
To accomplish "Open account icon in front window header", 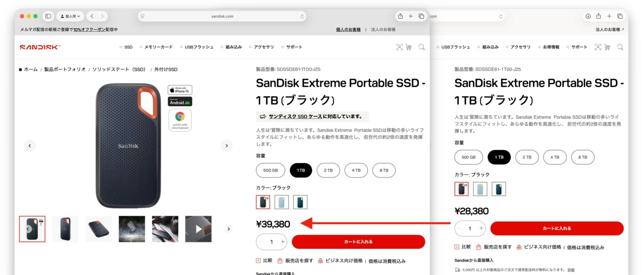I will coord(399,47).
